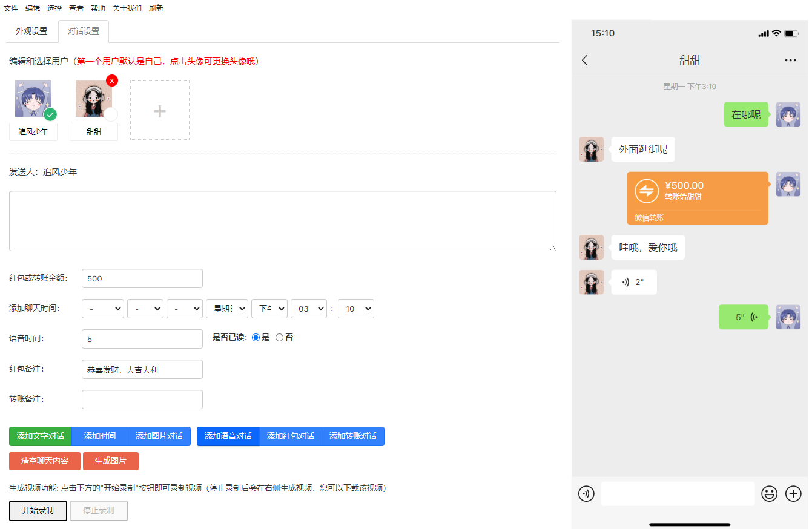This screenshot has height=529, width=812.
Task: Click the add new user plus box
Action: [160, 111]
